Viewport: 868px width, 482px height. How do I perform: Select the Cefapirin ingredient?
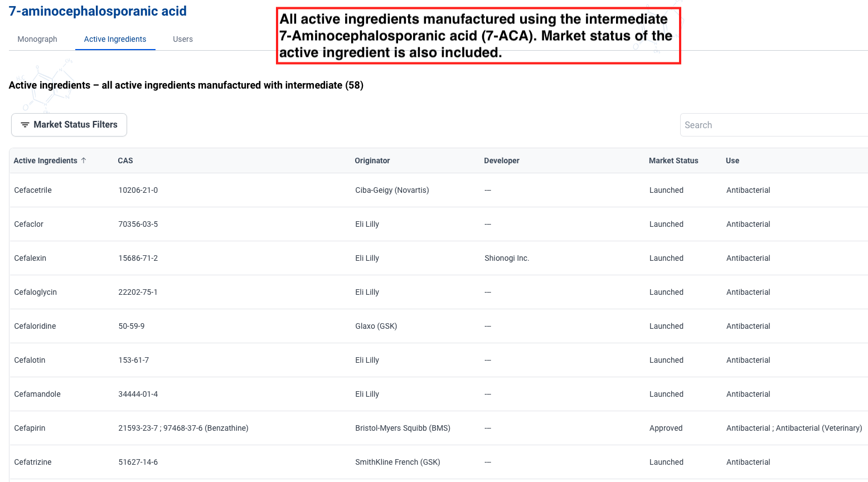pyautogui.click(x=30, y=428)
